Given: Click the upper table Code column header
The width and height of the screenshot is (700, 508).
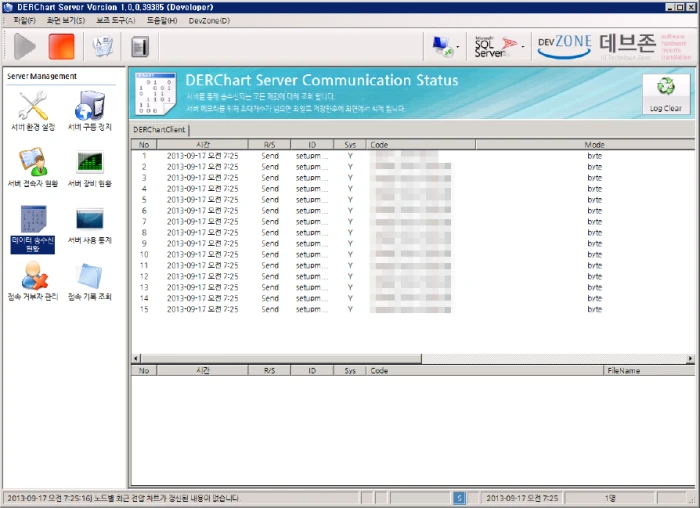Looking at the screenshot, I should click(421, 145).
